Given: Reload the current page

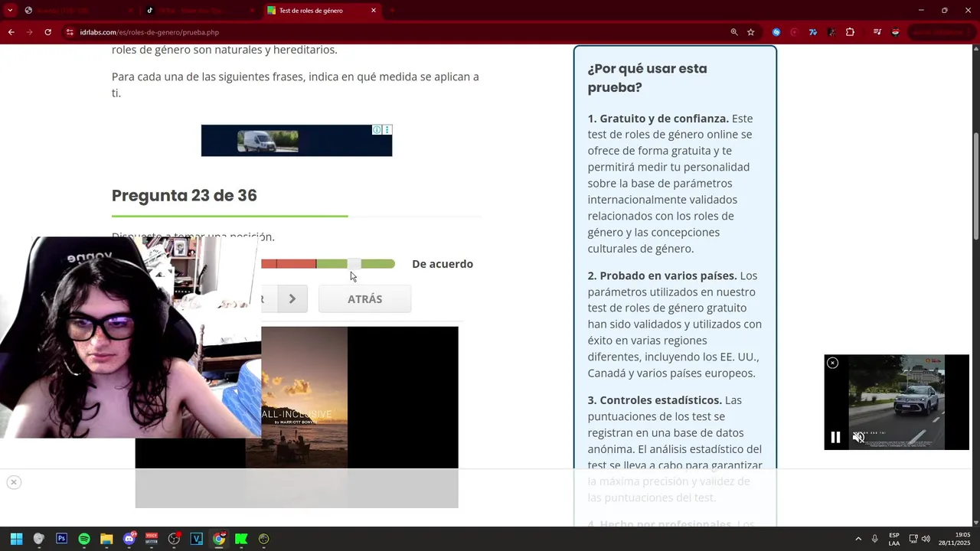Looking at the screenshot, I should (x=47, y=32).
